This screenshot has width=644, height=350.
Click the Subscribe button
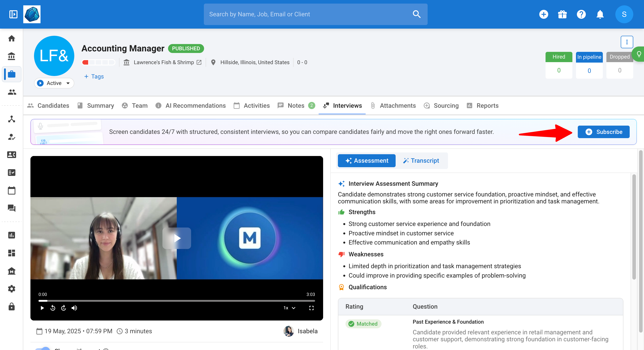[x=603, y=132]
